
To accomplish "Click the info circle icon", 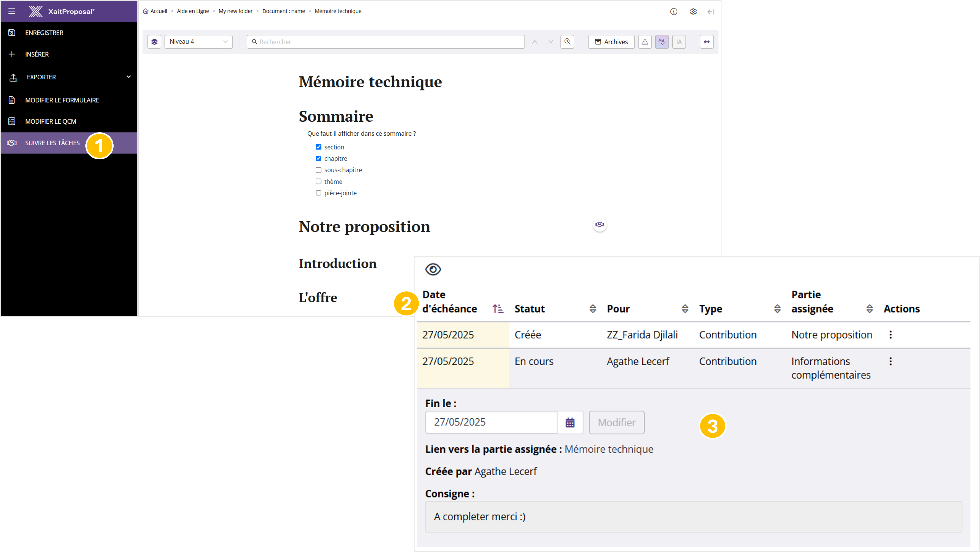I will pos(673,11).
